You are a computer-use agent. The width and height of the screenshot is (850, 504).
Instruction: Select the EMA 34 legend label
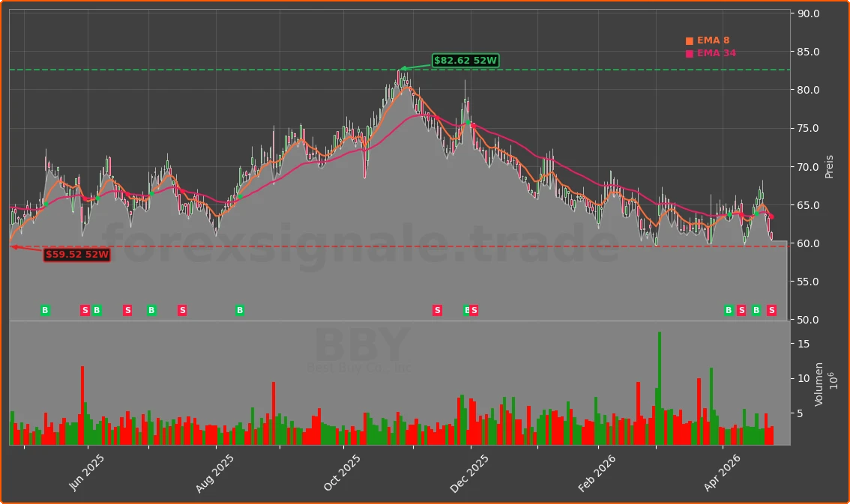[x=716, y=53]
